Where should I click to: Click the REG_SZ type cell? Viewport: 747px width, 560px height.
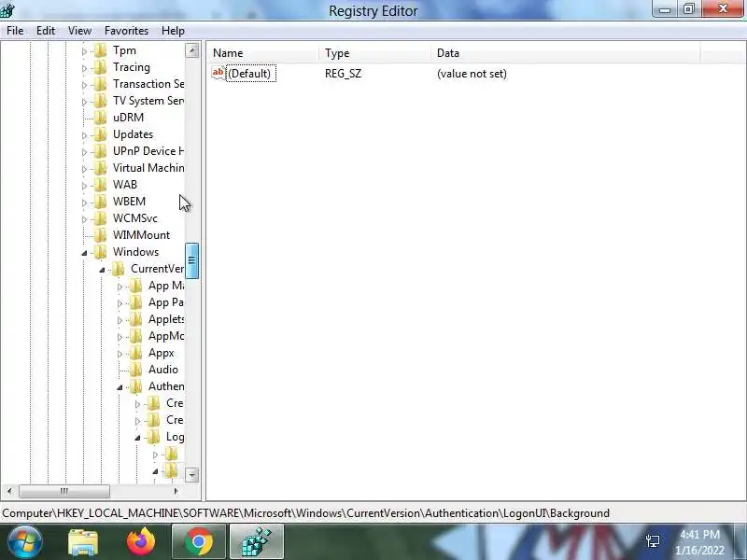(x=343, y=74)
